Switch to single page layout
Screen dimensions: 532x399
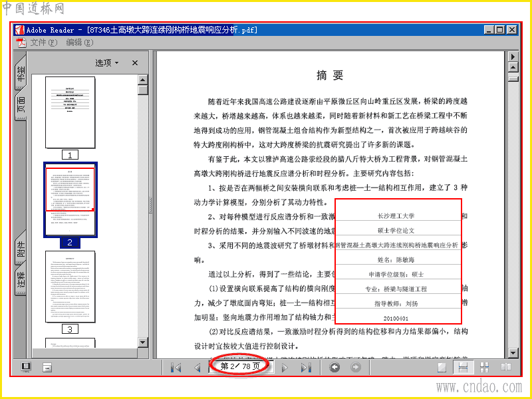pyautogui.click(x=442, y=367)
